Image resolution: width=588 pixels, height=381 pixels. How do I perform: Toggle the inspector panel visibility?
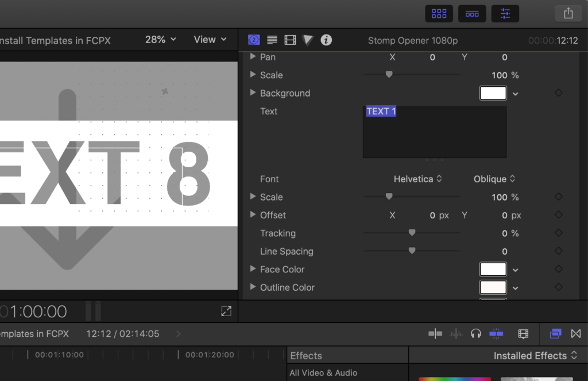click(x=505, y=13)
